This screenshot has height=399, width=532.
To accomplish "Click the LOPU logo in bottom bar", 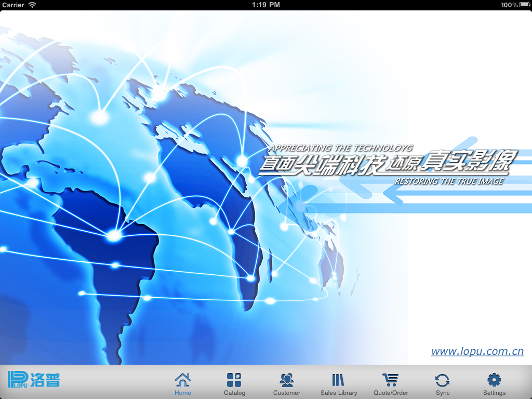I will point(34,379).
